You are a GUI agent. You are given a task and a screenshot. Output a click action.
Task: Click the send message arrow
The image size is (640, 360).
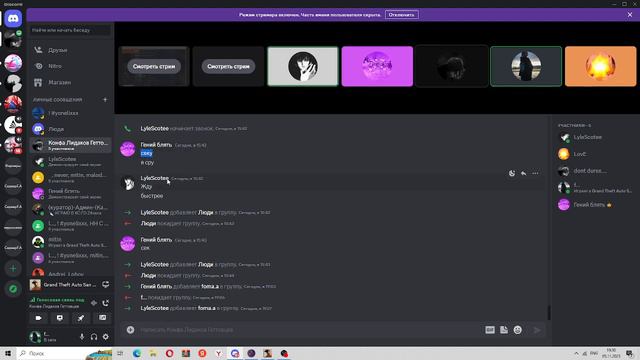[x=537, y=330]
